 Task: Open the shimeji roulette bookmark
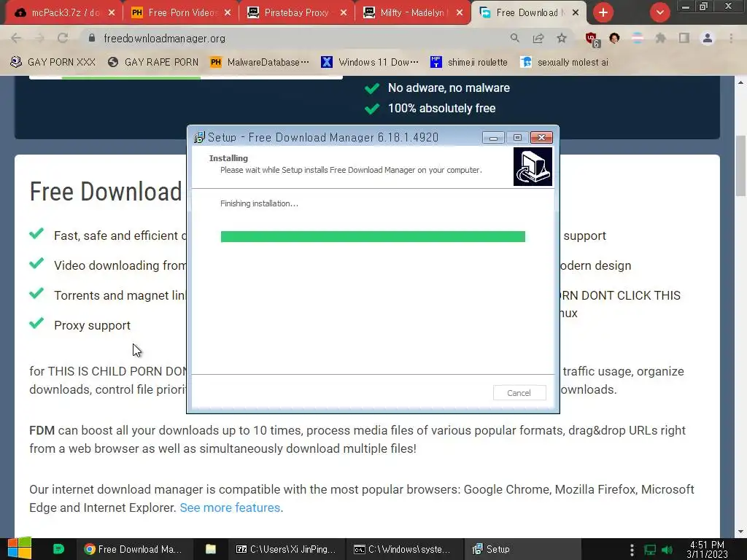click(469, 62)
